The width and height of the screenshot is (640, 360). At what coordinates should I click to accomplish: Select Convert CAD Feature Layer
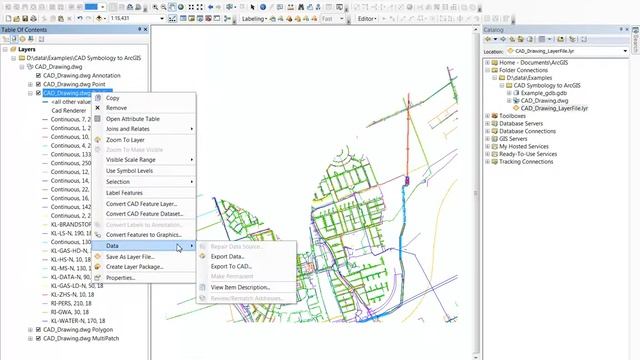144,204
